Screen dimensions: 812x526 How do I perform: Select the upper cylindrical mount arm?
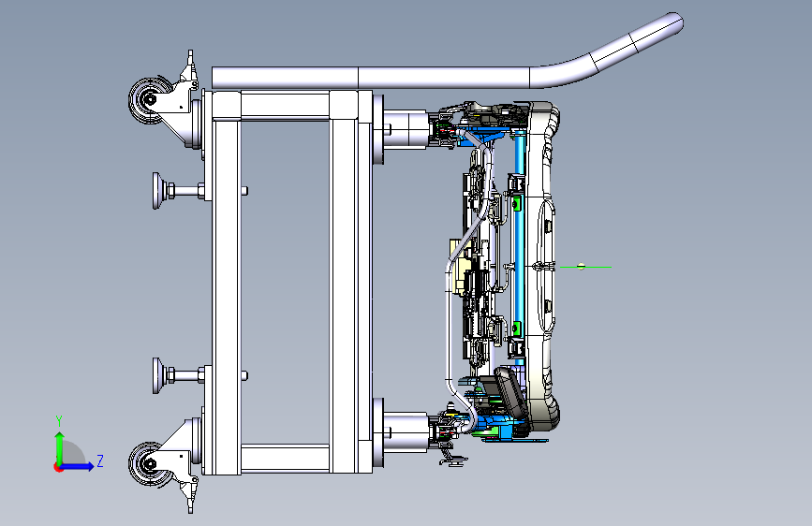406,128
